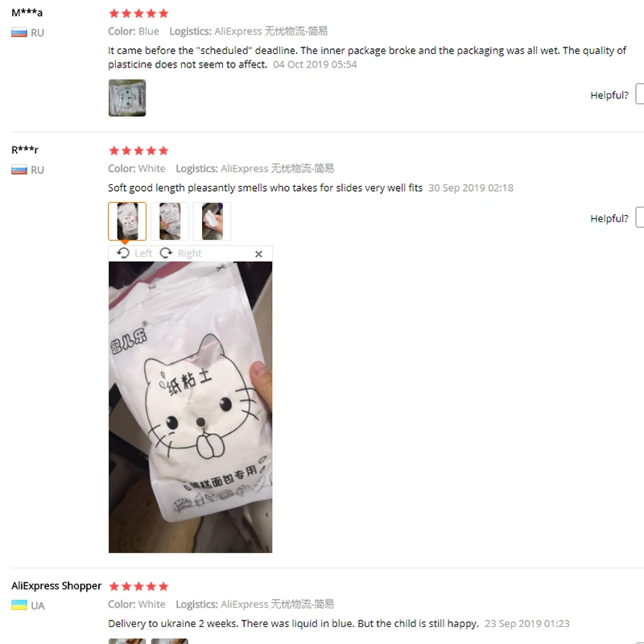The width and height of the screenshot is (644, 644).
Task: Open R***r's third review thumbnail
Action: [213, 221]
